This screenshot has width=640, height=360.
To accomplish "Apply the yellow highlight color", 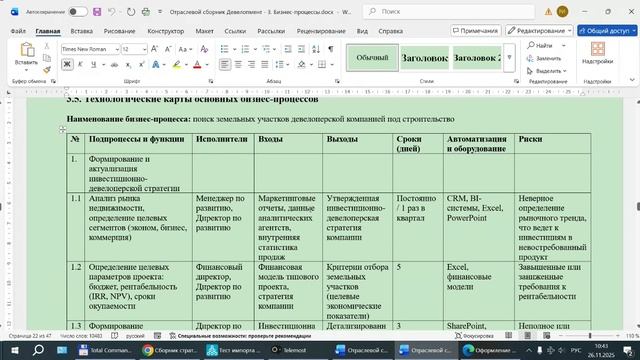I will (176, 64).
